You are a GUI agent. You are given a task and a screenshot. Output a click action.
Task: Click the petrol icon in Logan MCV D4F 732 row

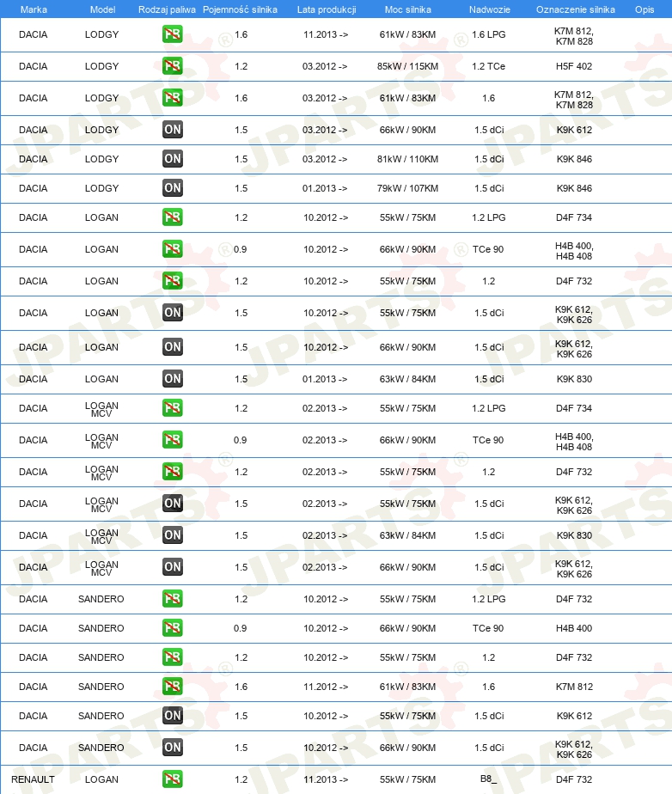pos(172,472)
